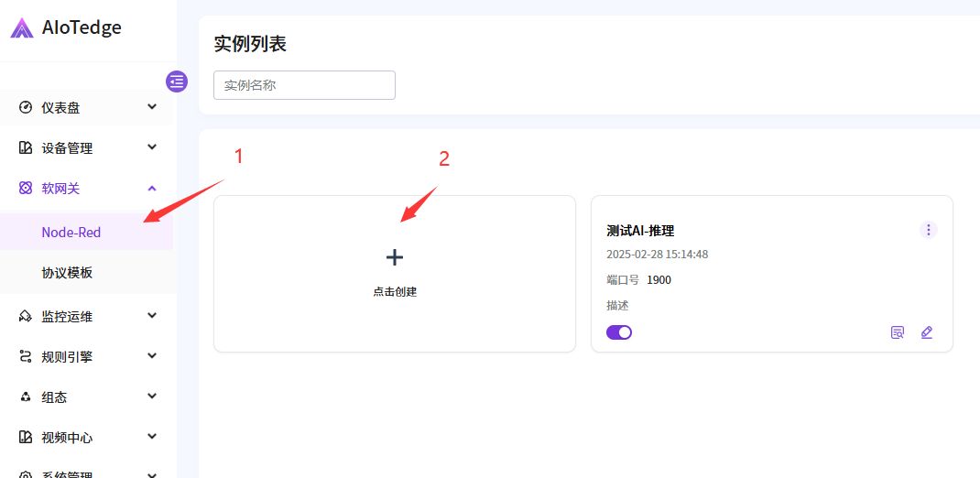Expand the 仪表盘 menu chevron
The height and width of the screenshot is (478, 980).
click(x=152, y=107)
